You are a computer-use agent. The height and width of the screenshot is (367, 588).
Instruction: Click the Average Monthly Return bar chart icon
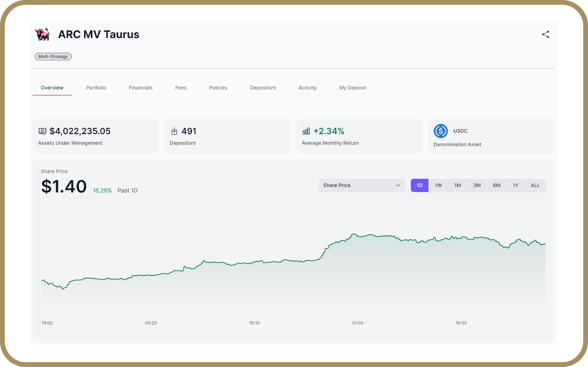click(306, 131)
